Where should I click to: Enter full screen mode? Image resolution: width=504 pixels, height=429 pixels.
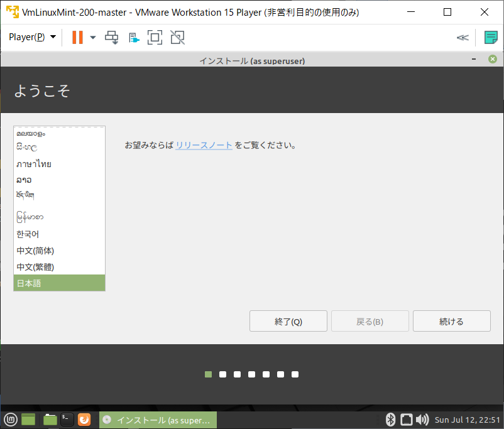click(x=155, y=37)
